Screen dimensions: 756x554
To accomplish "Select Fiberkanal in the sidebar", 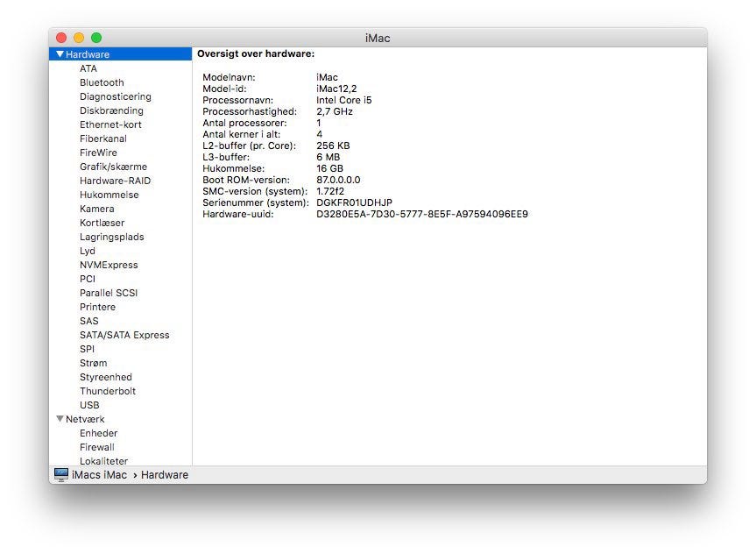I will tap(103, 138).
